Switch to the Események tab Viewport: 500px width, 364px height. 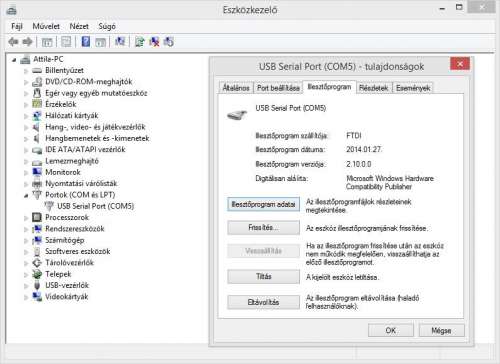tap(413, 88)
